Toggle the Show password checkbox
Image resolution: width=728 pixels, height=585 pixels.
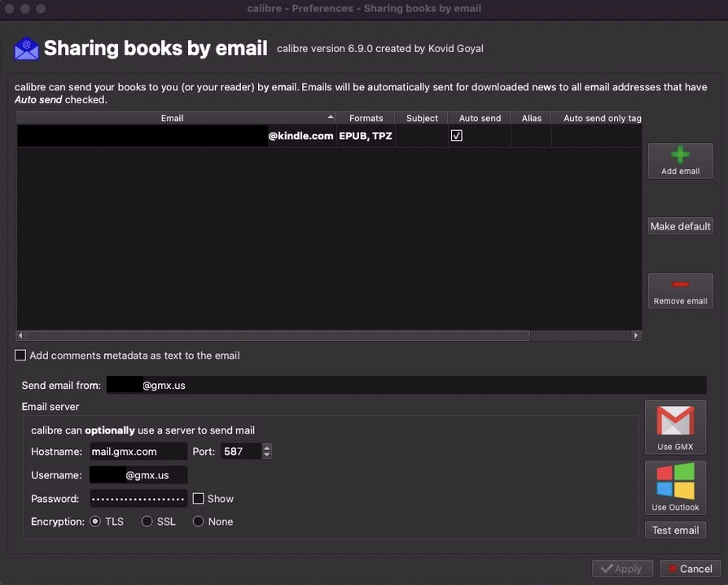click(x=198, y=499)
